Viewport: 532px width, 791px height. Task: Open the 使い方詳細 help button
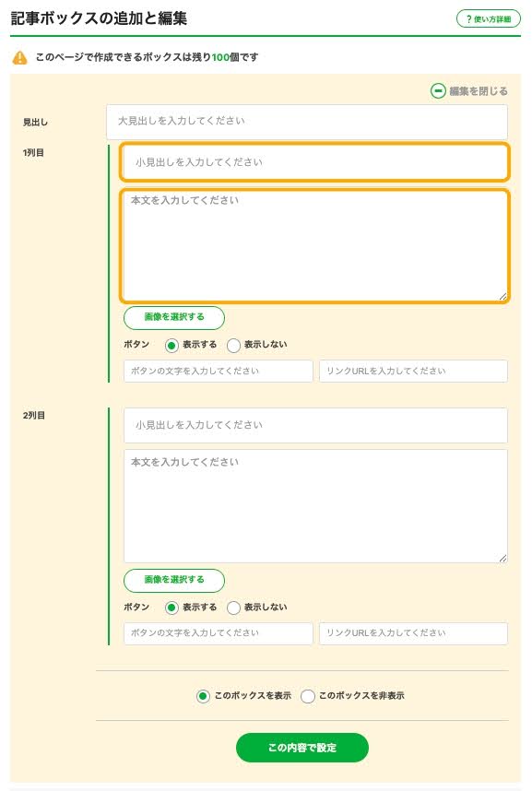488,19
